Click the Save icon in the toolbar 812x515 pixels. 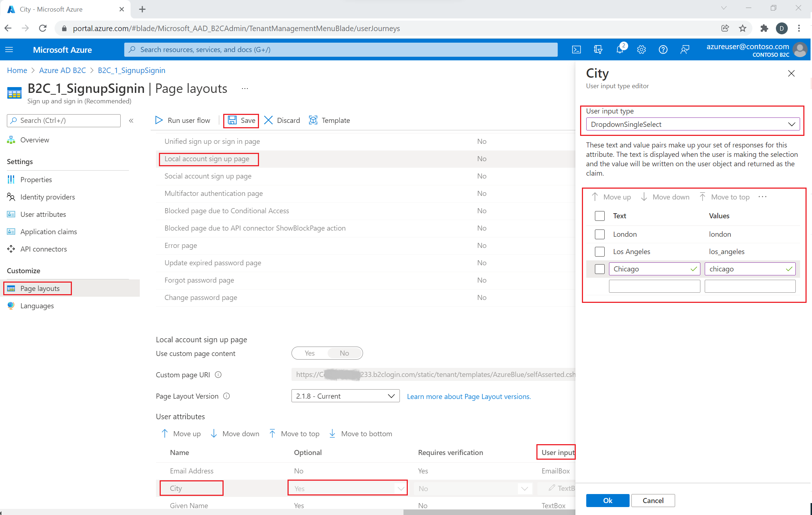233,120
